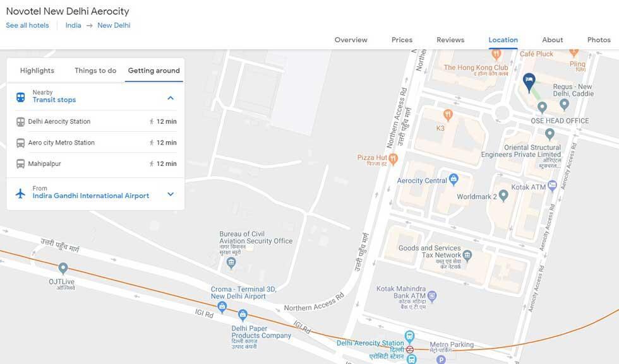This screenshot has width=619, height=364.
Task: Collapse the Nearby Transit stops section
Action: [171, 98]
